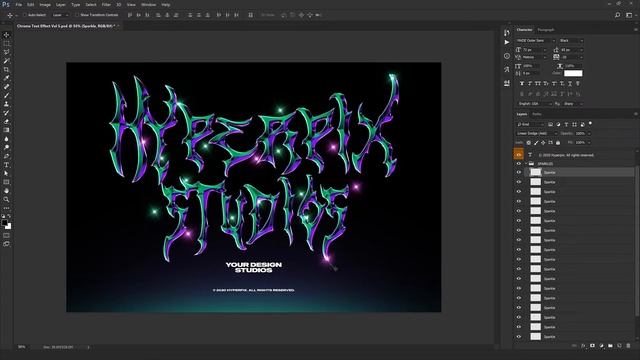
Task: Click the YOUR DESIGN STUDIOS text on canvas
Action: (253, 267)
